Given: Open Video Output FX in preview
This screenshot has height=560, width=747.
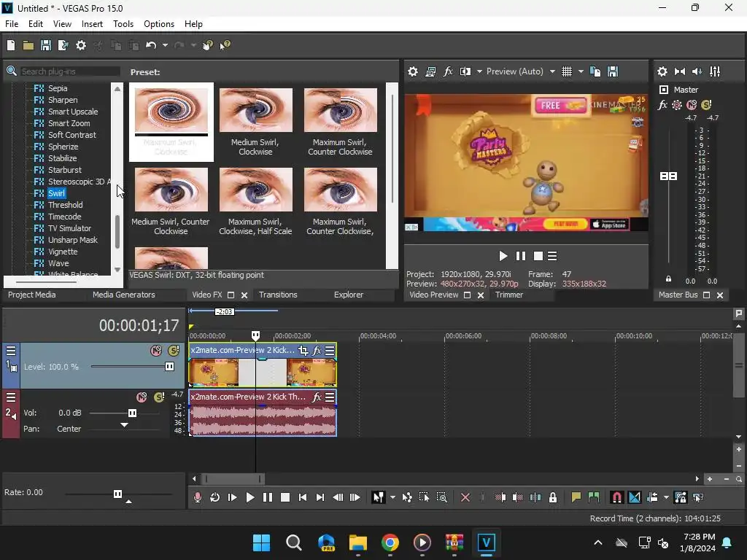Looking at the screenshot, I should (x=448, y=71).
